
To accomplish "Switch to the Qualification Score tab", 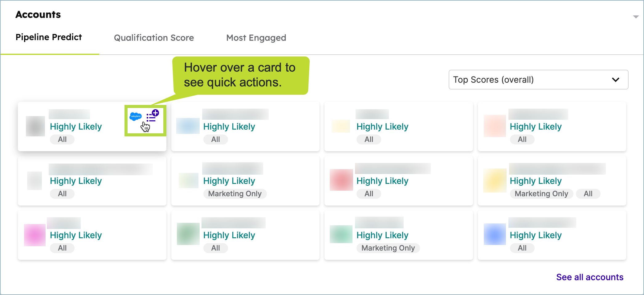I will click(x=154, y=38).
